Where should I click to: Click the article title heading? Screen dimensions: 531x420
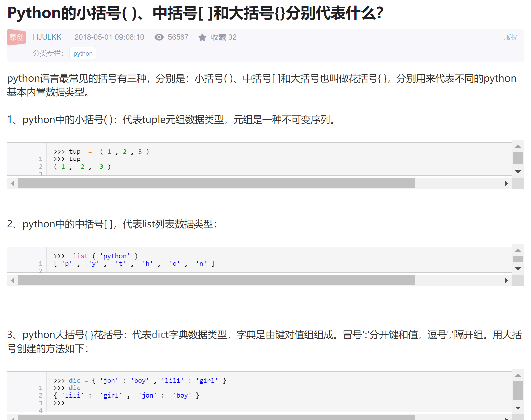click(x=195, y=13)
